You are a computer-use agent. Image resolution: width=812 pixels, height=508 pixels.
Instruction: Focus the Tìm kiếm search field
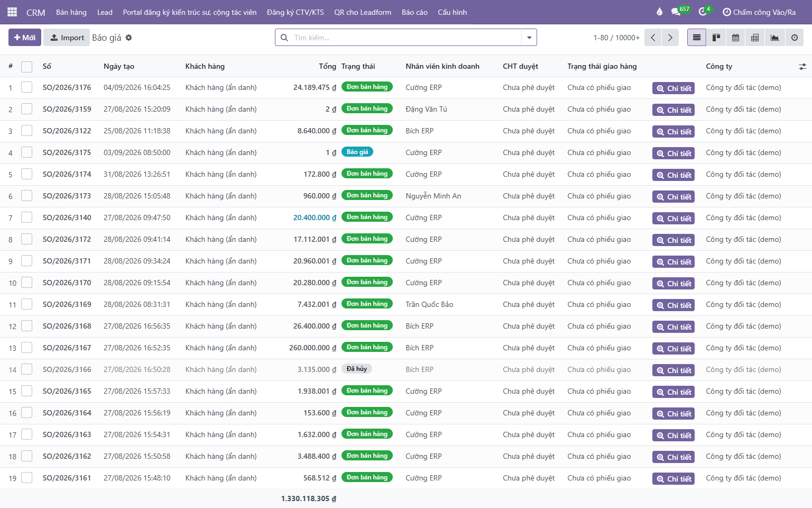pyautogui.click(x=406, y=38)
